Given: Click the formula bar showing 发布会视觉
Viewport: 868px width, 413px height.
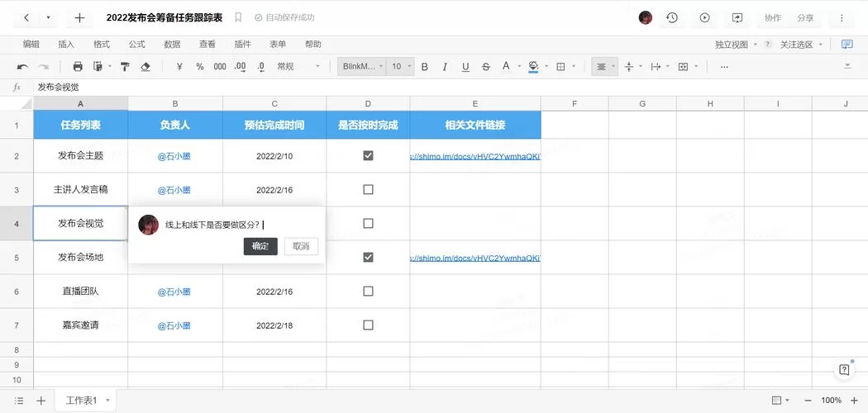Looking at the screenshot, I should (451, 88).
